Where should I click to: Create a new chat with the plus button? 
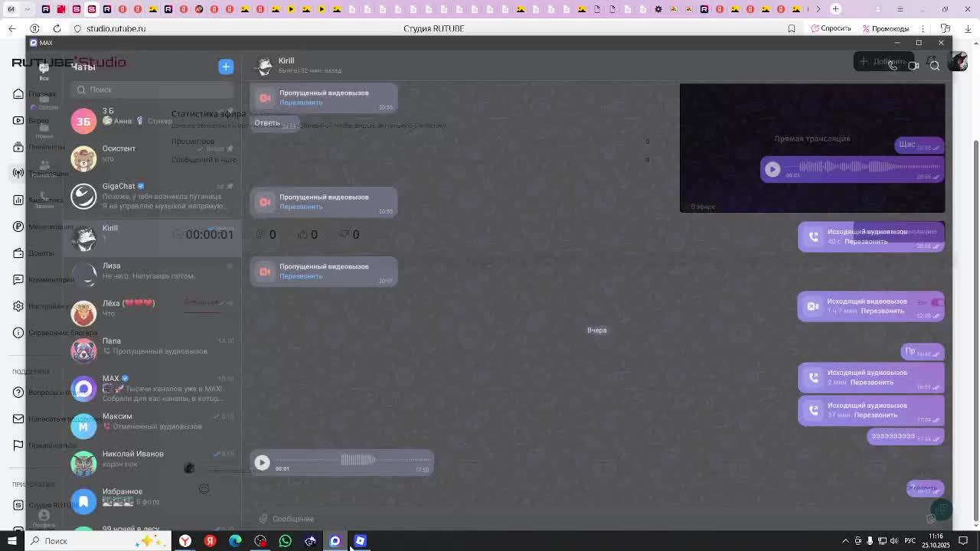click(x=226, y=67)
